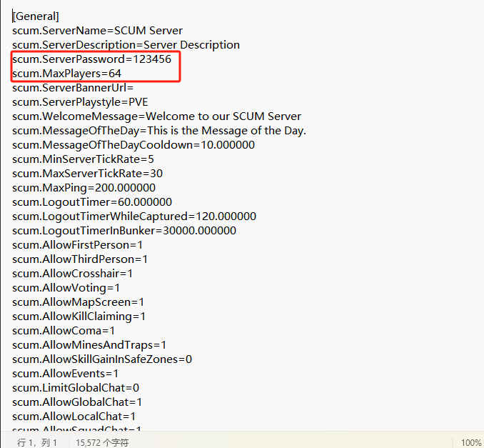Viewport: 484px width, 448px height.
Task: Click the scum.ServerPlaystyle=PVE line
Action: click(80, 102)
